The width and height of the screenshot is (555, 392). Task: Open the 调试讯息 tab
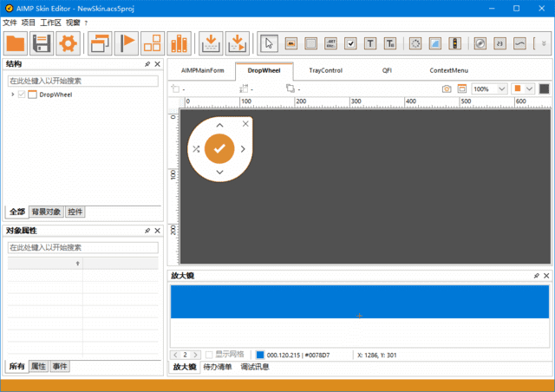tap(254, 367)
